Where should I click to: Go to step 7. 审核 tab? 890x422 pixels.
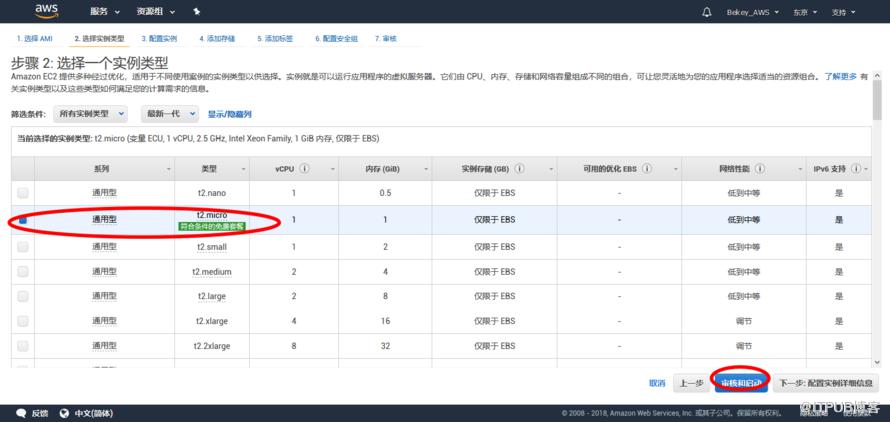click(x=385, y=39)
